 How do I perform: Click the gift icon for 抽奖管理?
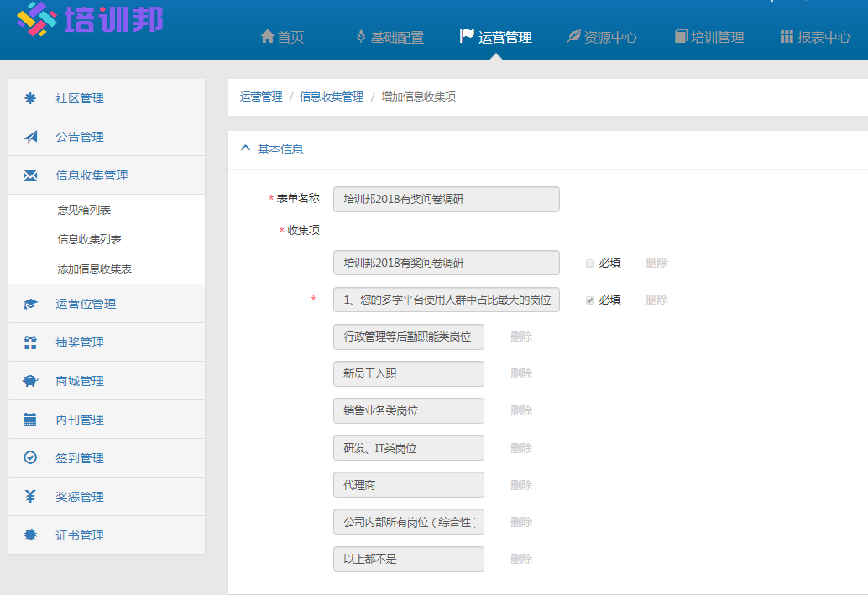(x=30, y=342)
